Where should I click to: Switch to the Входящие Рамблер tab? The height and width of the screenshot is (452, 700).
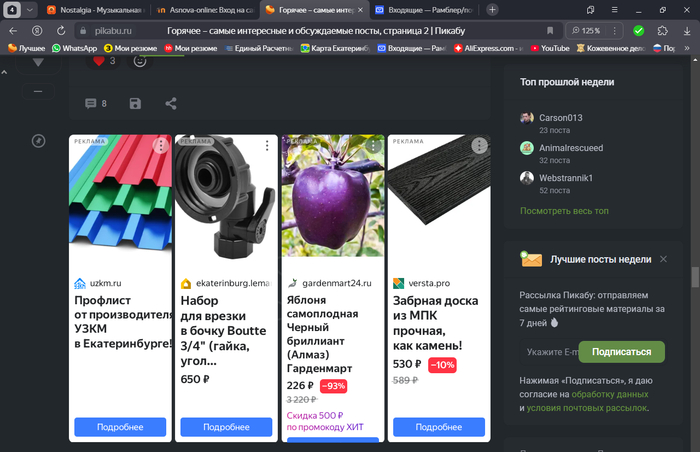click(418, 9)
